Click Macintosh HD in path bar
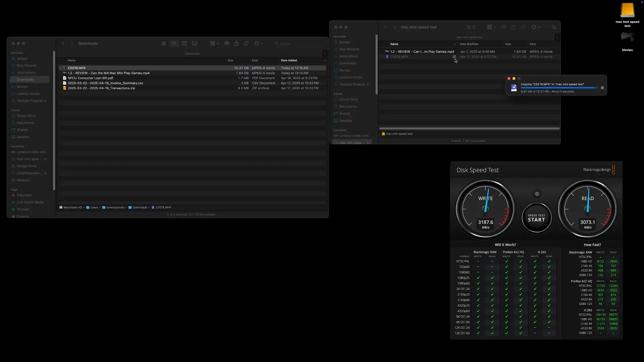This screenshot has width=644, height=362. click(71, 207)
